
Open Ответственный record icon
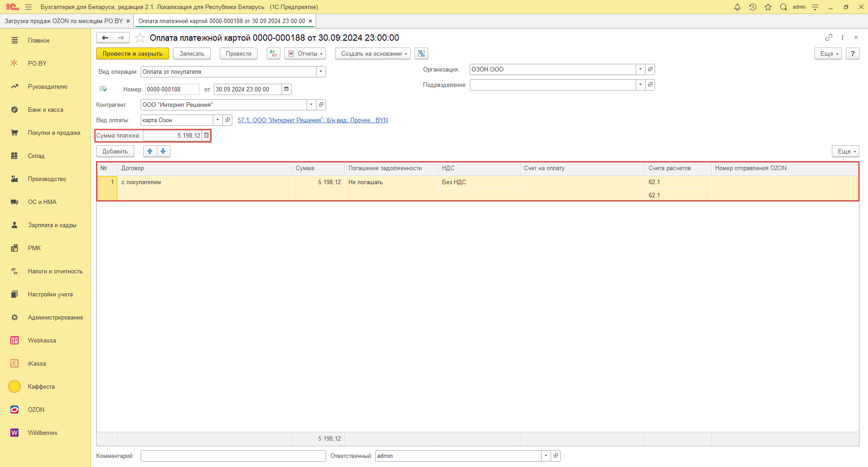point(556,456)
